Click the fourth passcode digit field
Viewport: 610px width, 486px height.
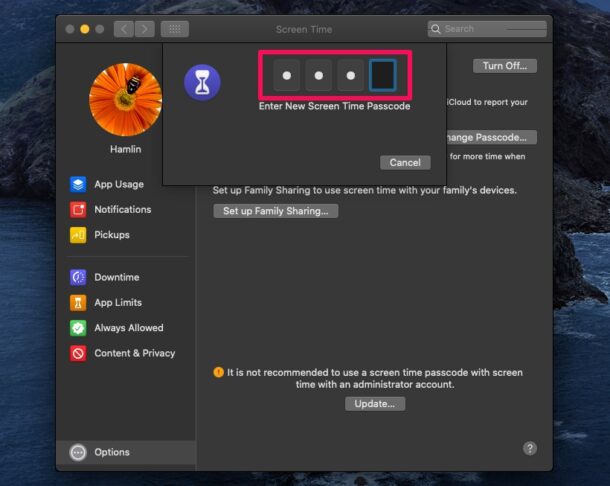[x=382, y=76]
